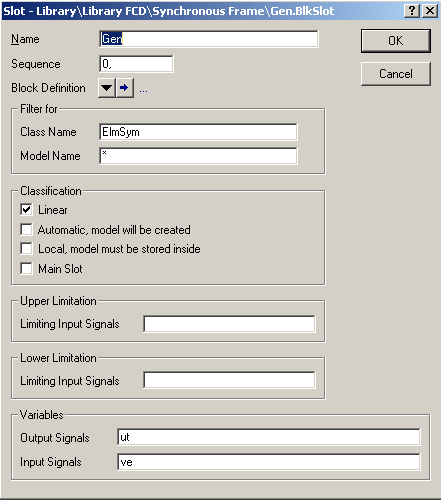The width and height of the screenshot is (441, 500).
Task: Select the Class Name field with ElmSym
Action: coord(198,132)
